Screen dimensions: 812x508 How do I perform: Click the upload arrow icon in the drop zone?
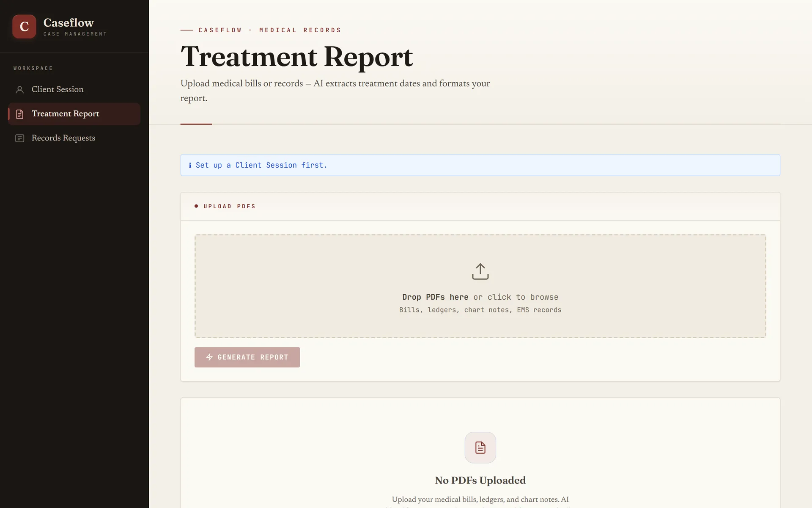(480, 271)
